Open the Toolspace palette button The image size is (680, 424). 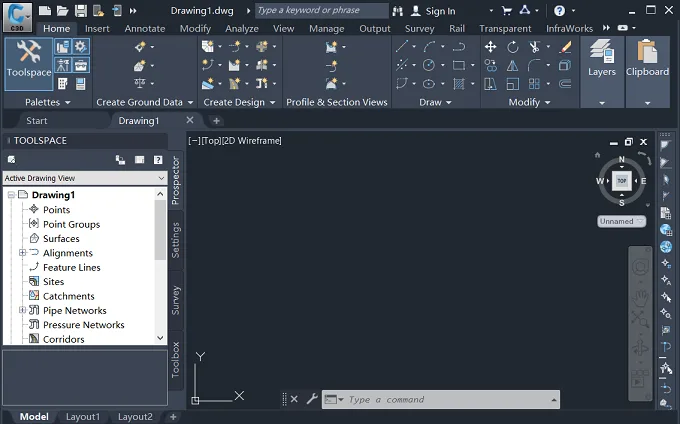tap(29, 64)
